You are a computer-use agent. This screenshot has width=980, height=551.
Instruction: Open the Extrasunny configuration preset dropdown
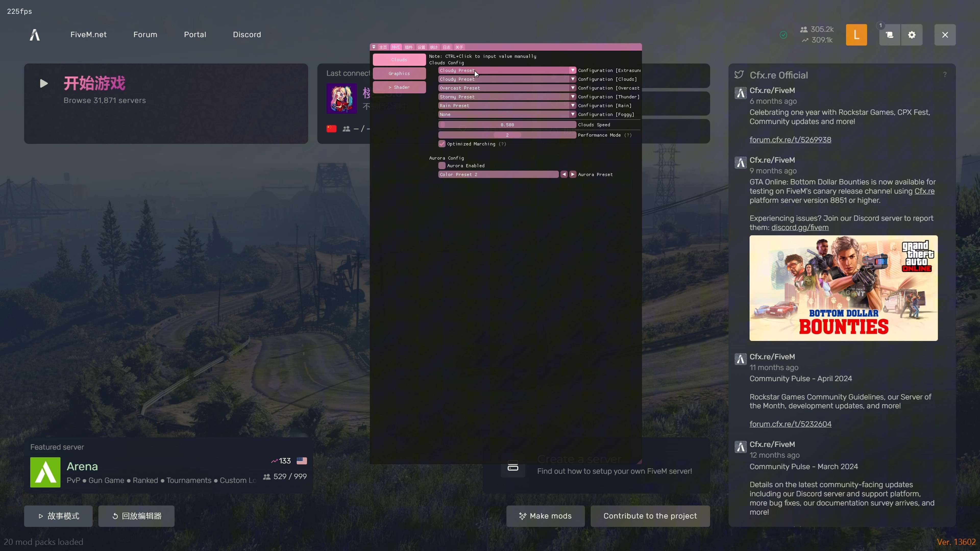(507, 70)
